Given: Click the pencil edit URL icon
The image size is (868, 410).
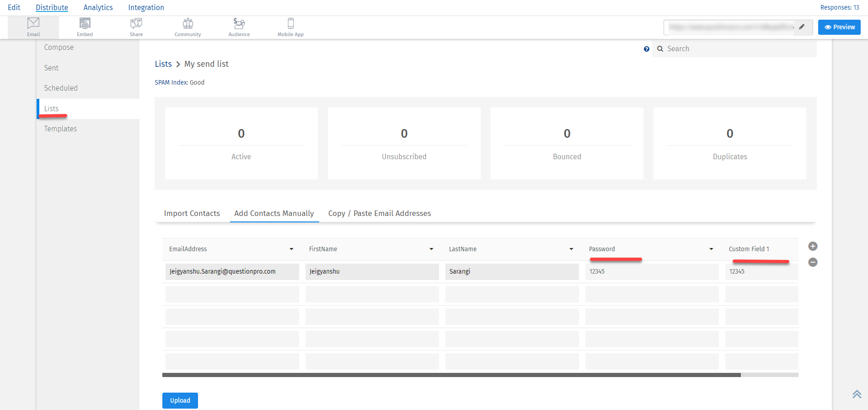Looking at the screenshot, I should pos(802,27).
